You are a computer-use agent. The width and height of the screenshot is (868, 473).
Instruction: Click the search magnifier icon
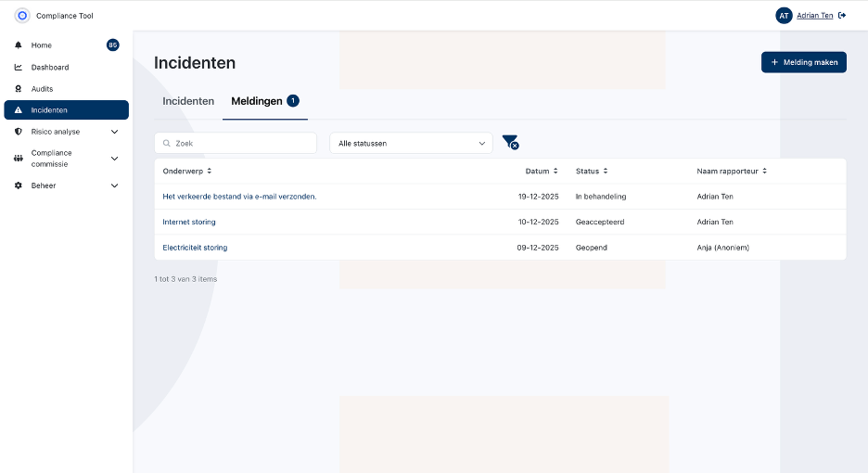pos(167,144)
